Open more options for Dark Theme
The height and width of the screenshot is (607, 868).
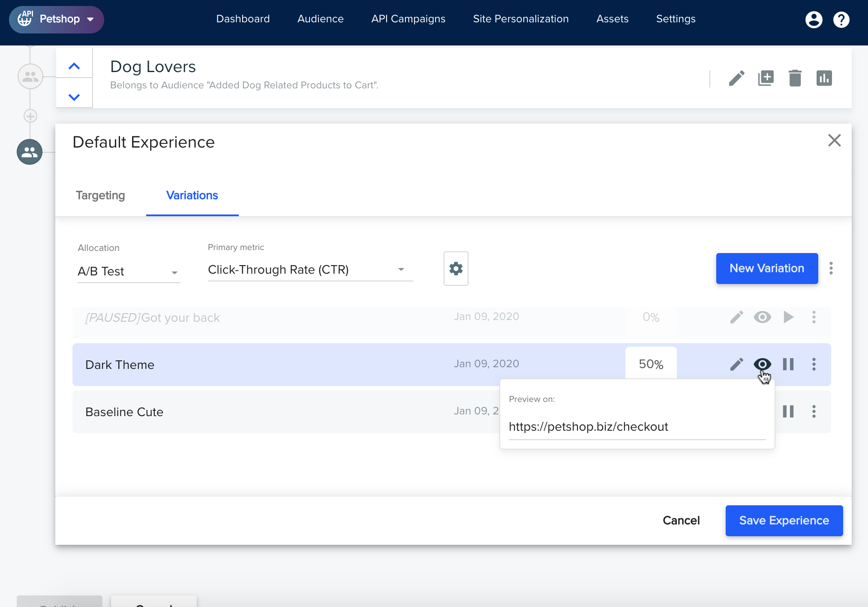814,364
